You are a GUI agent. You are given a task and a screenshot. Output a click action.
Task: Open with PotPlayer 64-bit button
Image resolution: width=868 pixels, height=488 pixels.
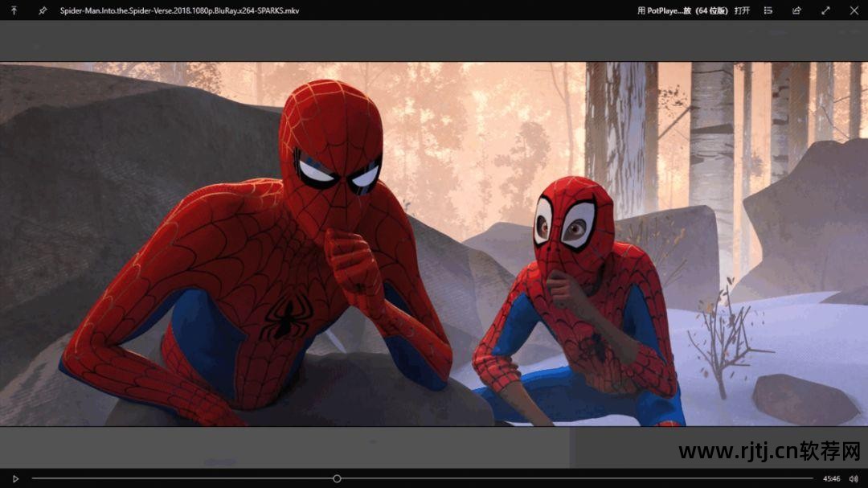[693, 10]
